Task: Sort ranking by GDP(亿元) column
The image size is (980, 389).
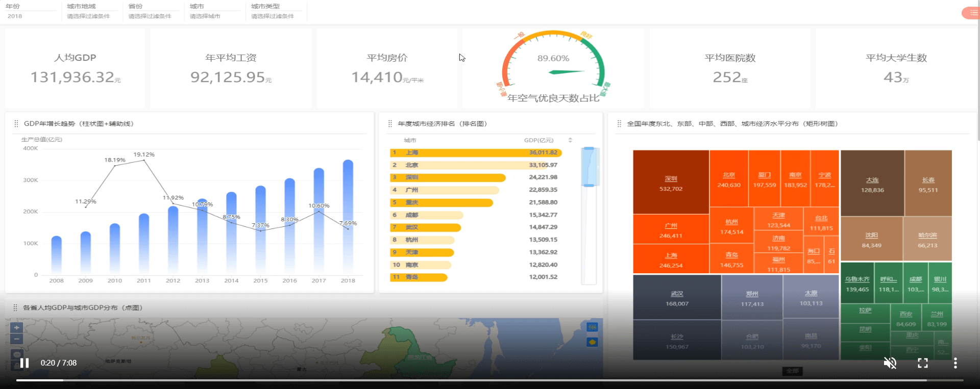Action: (570, 140)
